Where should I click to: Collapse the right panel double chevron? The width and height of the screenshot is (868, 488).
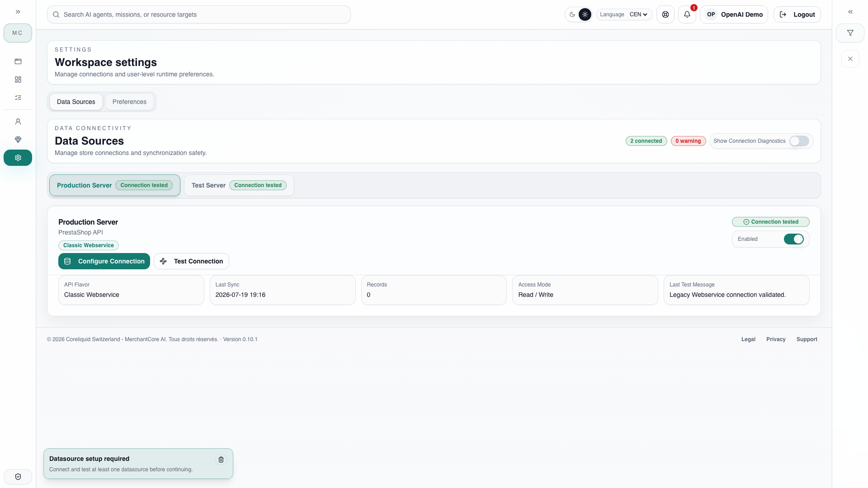(x=850, y=12)
